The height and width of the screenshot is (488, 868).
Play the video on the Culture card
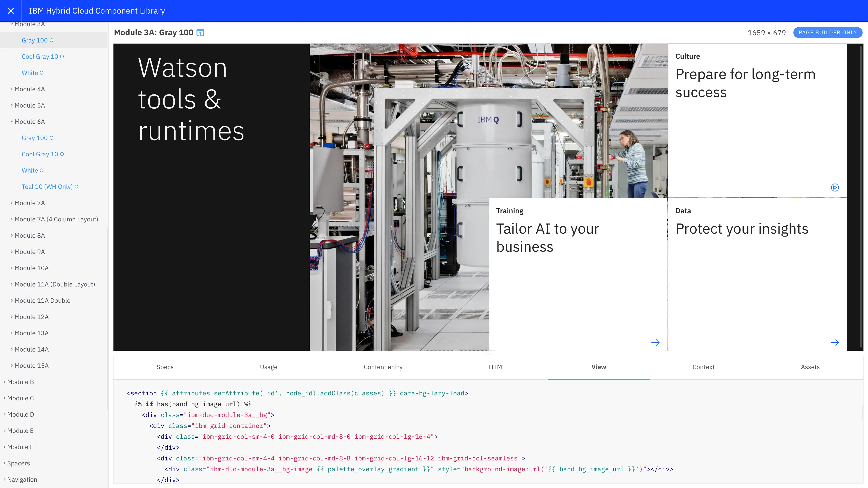835,188
